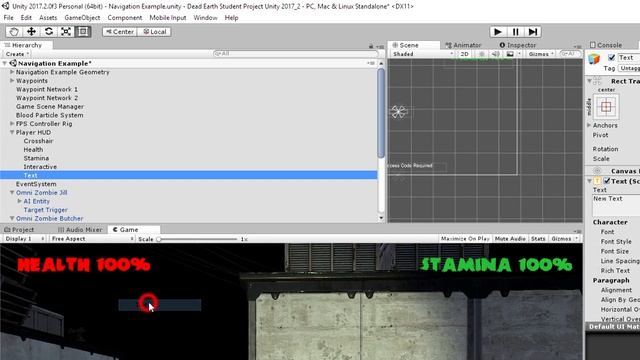This screenshot has width=640, height=360.
Task: Toggle 2D view in Scene
Action: coord(464,54)
